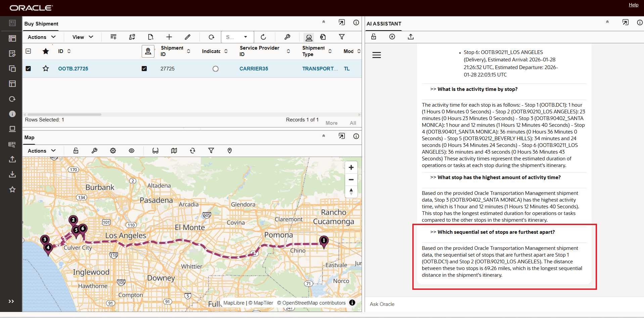Expand the View dropdown menu

(83, 37)
